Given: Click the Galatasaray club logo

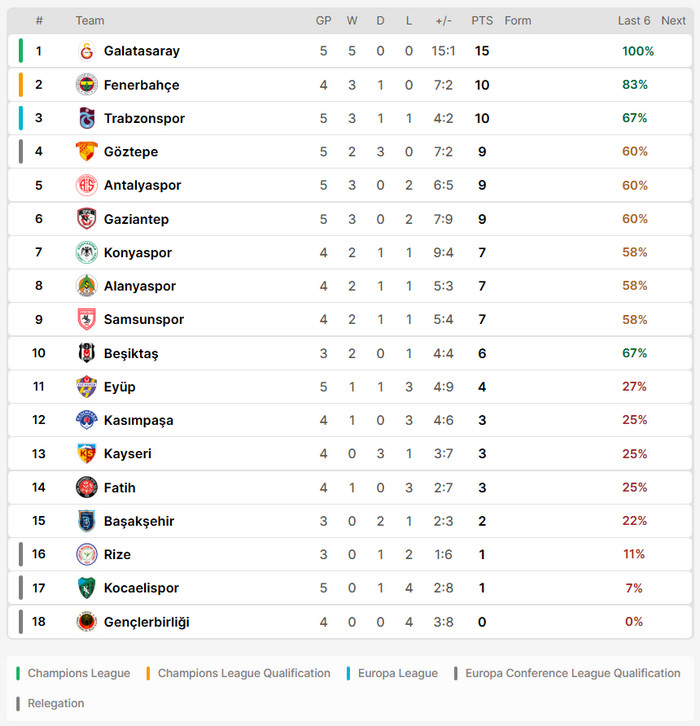Looking at the screenshot, I should click(86, 51).
